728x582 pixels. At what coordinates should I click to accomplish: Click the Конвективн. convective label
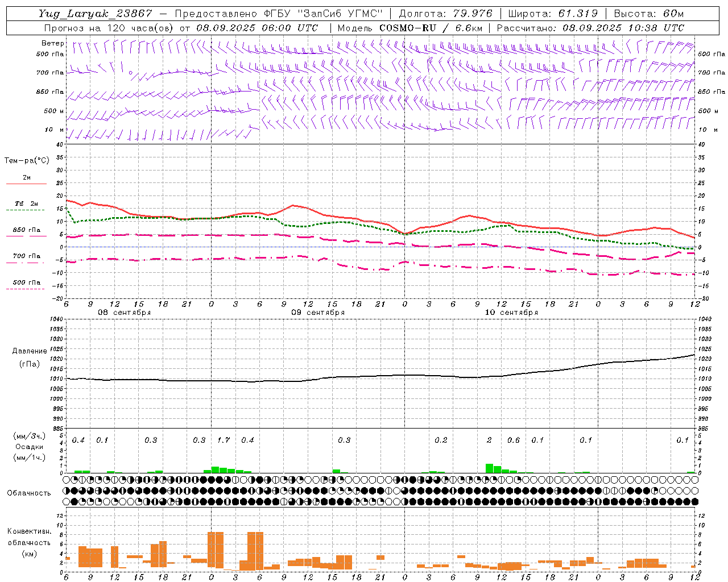29,531
